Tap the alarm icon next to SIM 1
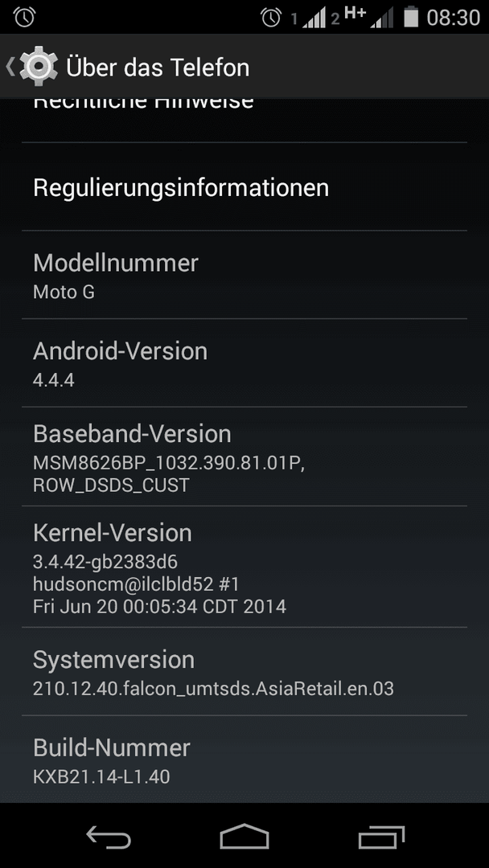Viewport: 489px width, 868px height. coord(271,18)
